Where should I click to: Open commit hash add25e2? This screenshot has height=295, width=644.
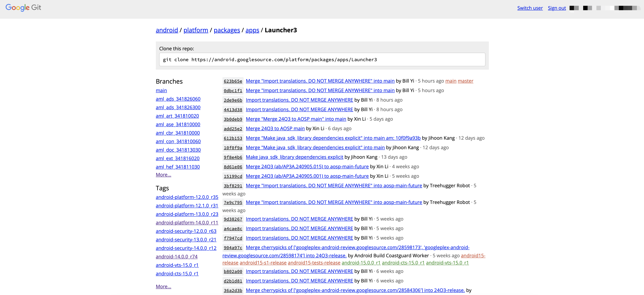(x=233, y=128)
